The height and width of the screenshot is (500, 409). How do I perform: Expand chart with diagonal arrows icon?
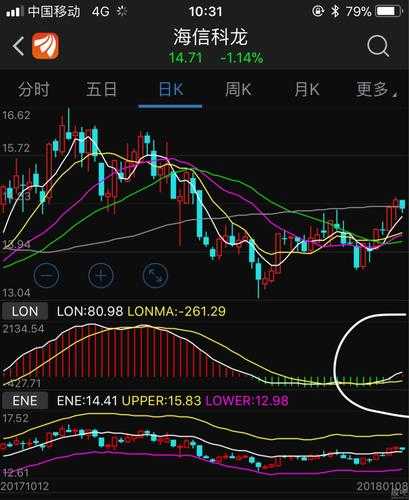(155, 275)
